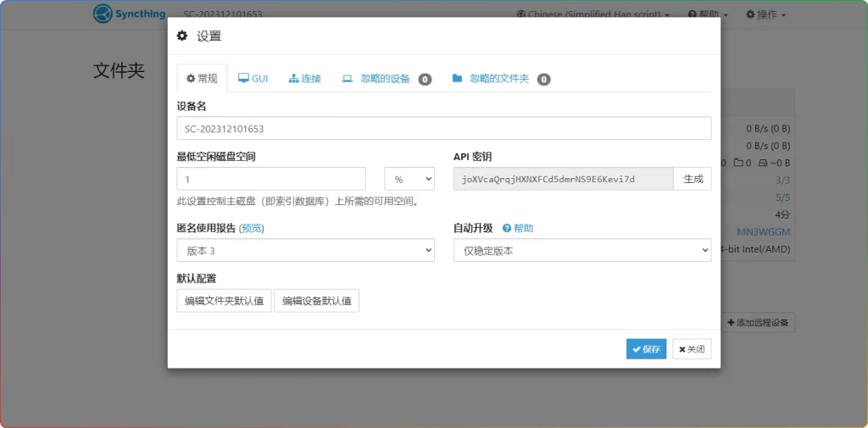Click the 0 badge on 忽略的文件夹
868x428 pixels.
[x=543, y=79]
